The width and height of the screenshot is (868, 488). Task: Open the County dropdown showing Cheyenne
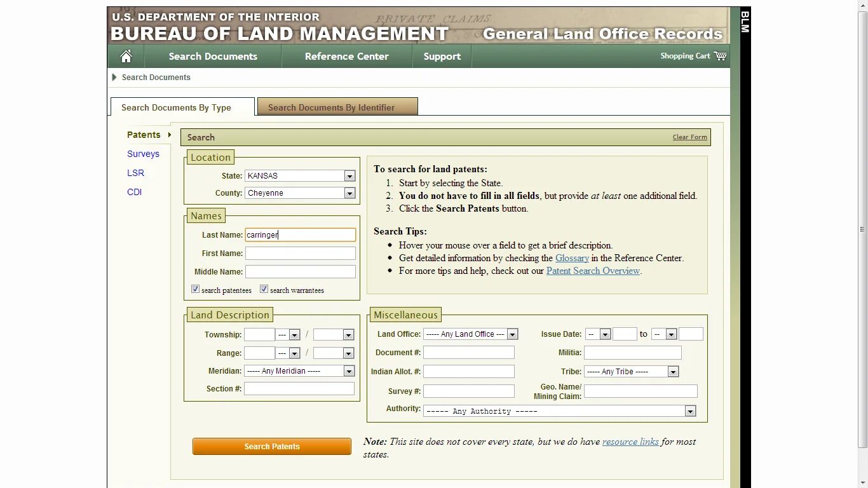click(300, 193)
